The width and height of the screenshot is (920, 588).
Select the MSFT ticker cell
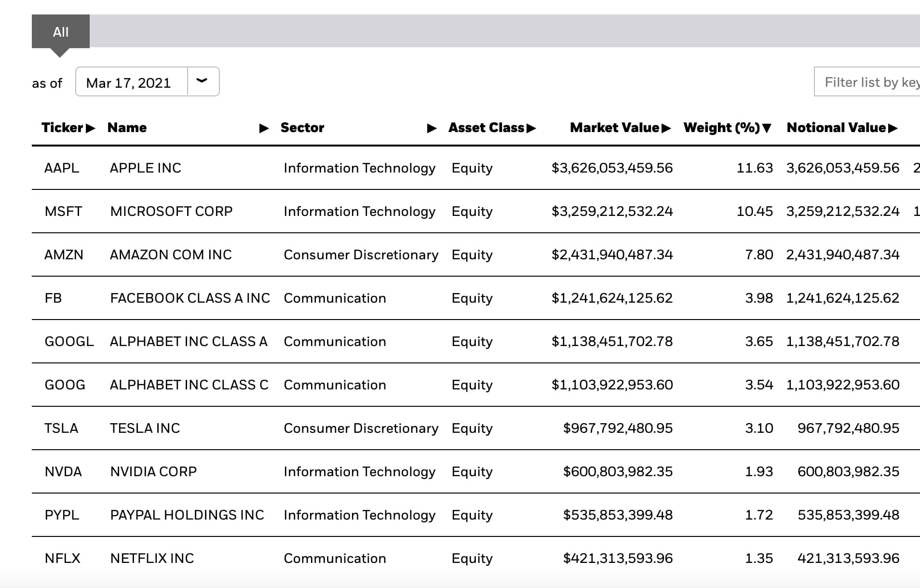point(63,212)
